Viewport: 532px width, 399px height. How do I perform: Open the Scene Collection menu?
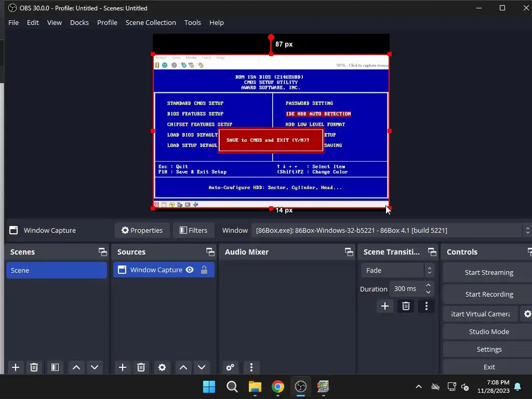151,22
